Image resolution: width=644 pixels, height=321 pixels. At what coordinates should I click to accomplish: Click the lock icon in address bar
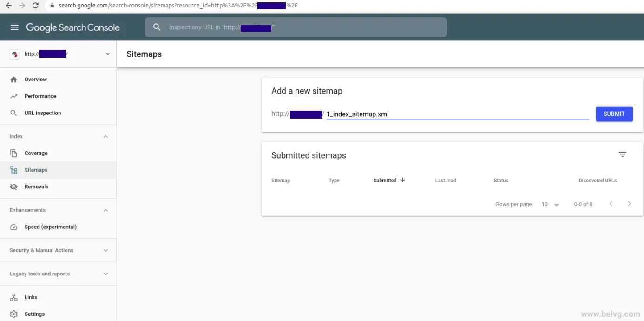coord(52,6)
